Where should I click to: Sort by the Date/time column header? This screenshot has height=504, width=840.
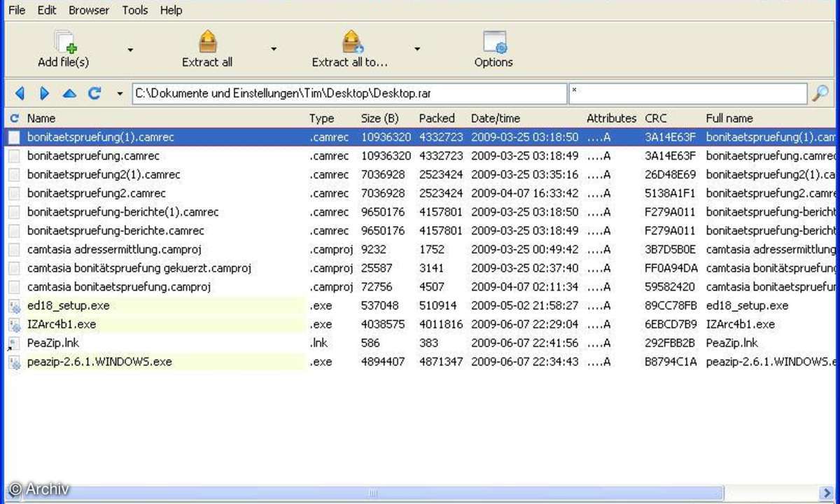(496, 118)
